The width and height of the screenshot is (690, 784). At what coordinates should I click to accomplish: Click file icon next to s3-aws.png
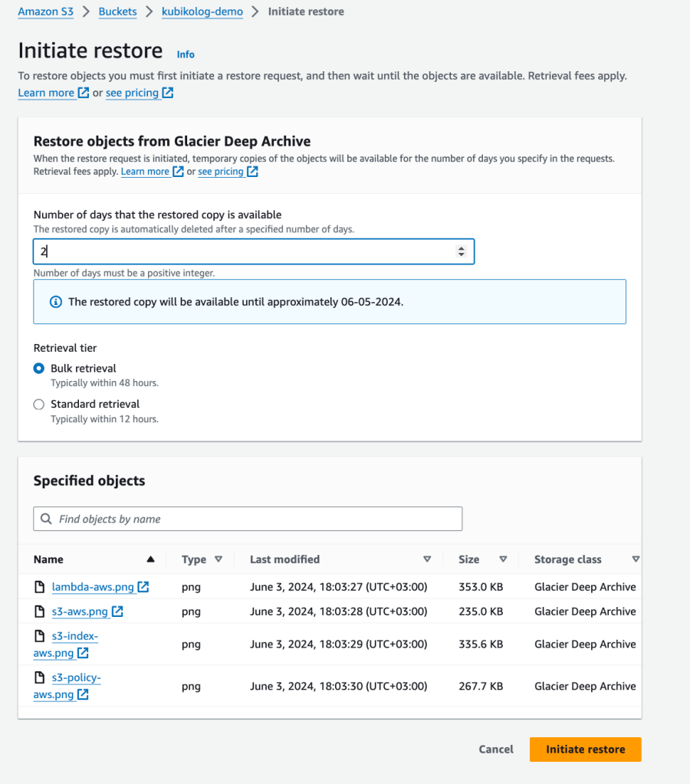(40, 612)
